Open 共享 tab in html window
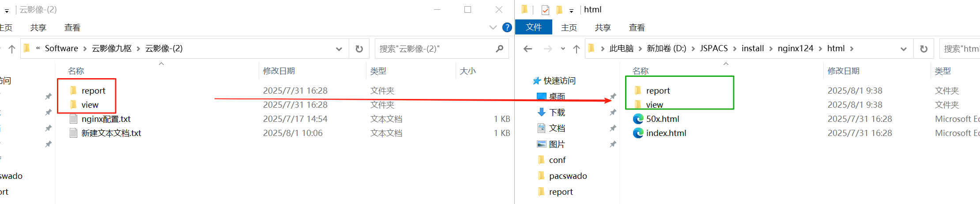The height and width of the screenshot is (204, 980). [x=603, y=27]
